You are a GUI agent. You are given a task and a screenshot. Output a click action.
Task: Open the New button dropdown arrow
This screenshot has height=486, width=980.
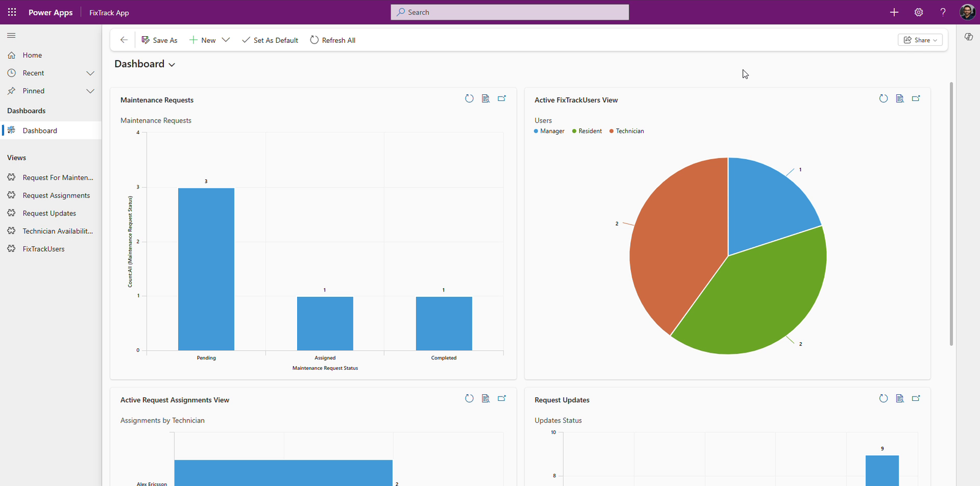[x=225, y=40]
